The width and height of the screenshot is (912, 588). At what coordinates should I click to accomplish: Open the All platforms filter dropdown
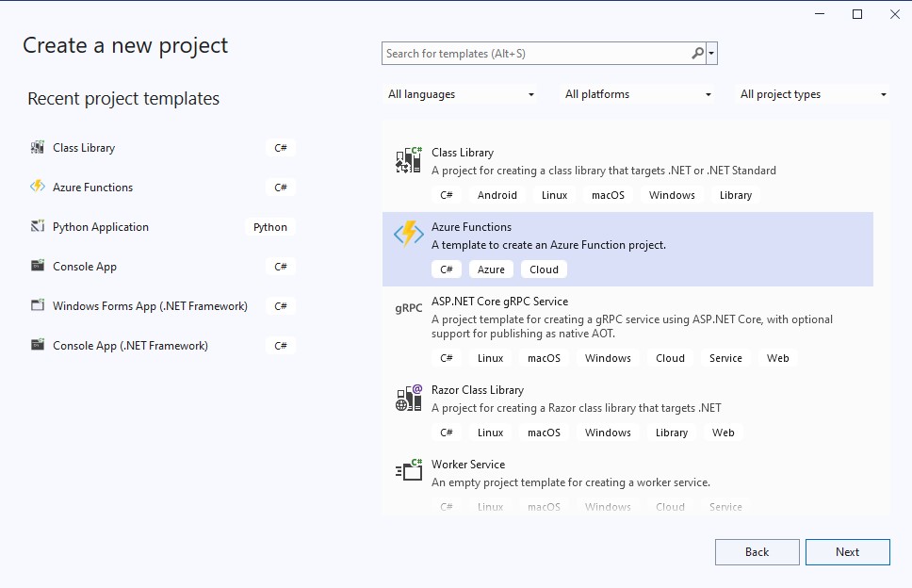638,94
